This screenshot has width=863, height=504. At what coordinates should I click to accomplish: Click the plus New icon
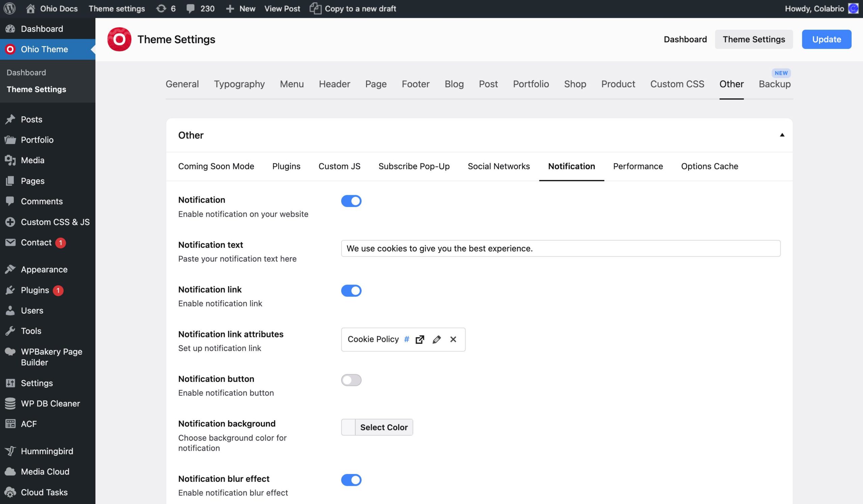click(230, 8)
